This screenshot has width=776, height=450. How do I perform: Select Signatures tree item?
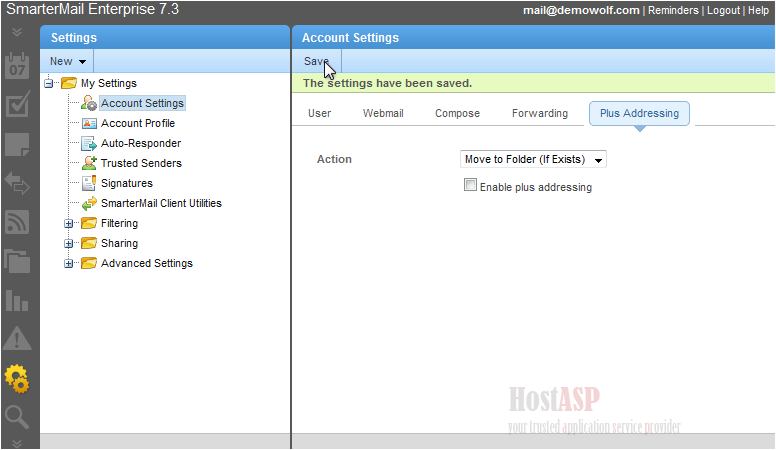click(127, 183)
